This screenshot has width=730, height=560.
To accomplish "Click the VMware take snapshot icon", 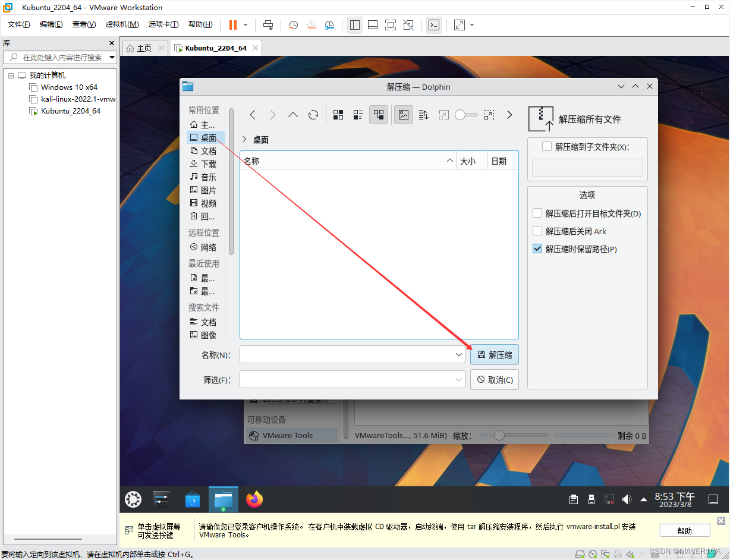I will 293,25.
